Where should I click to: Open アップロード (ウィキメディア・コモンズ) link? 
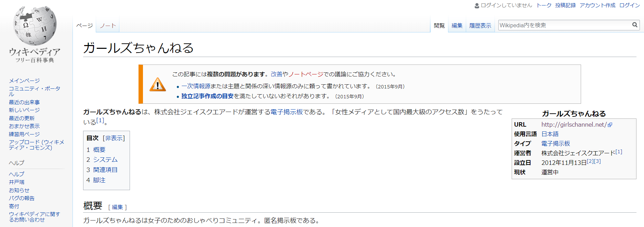(x=36, y=145)
